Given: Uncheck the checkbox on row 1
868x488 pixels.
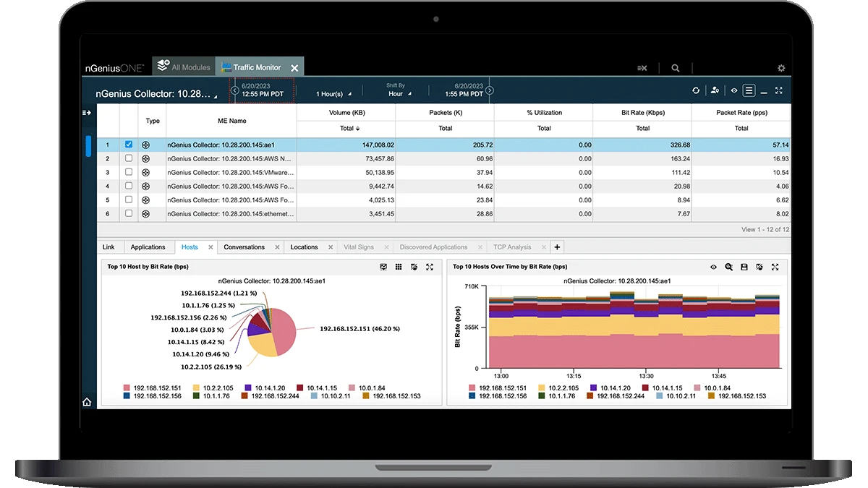Looking at the screenshot, I should point(129,144).
